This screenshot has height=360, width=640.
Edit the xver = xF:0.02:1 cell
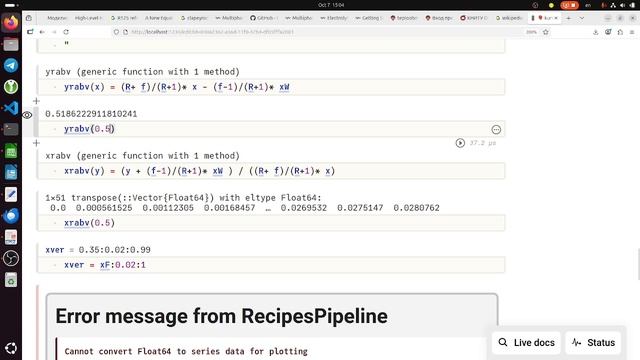[x=271, y=265]
